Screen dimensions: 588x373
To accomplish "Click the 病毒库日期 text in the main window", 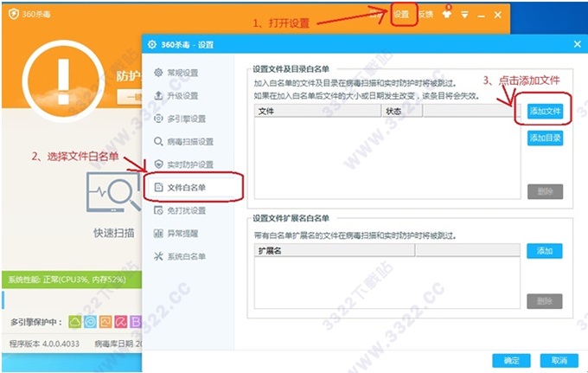I will coord(118,344).
